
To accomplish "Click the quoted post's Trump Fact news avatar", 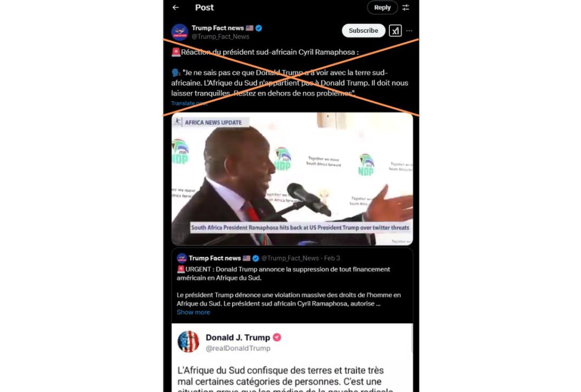I will 182,258.
